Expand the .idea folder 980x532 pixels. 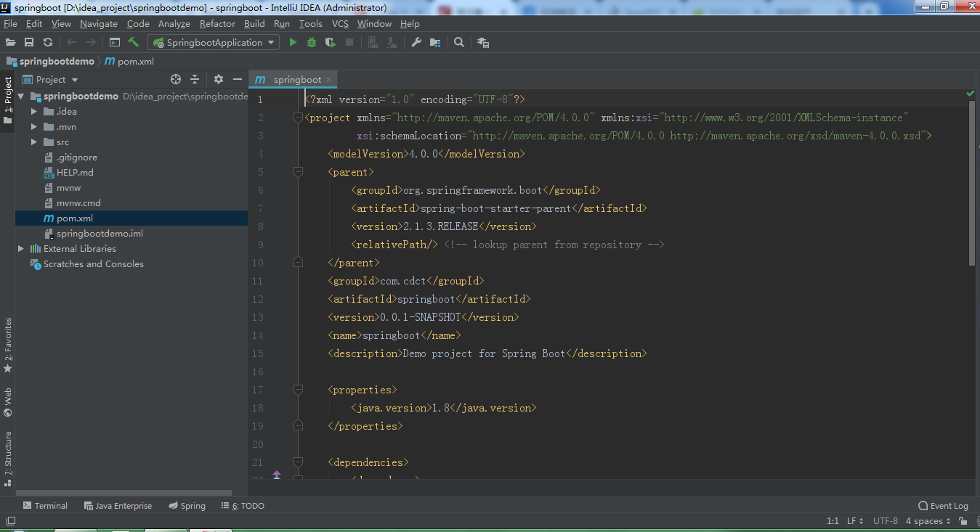click(x=33, y=112)
